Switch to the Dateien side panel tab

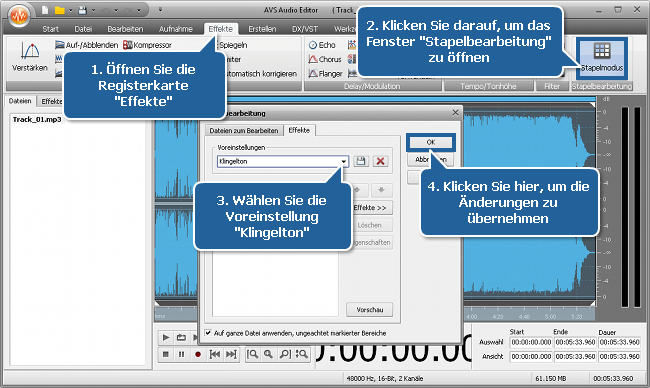pyautogui.click(x=20, y=101)
